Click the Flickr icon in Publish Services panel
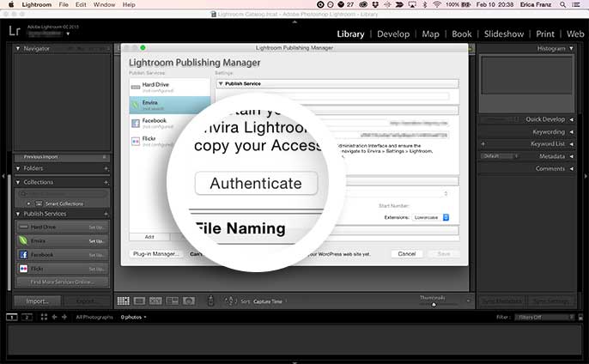 tap(24, 268)
